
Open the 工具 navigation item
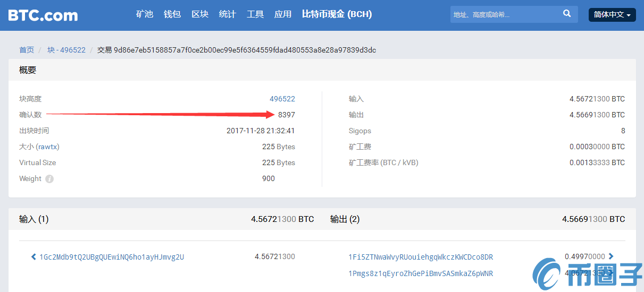pos(255,14)
